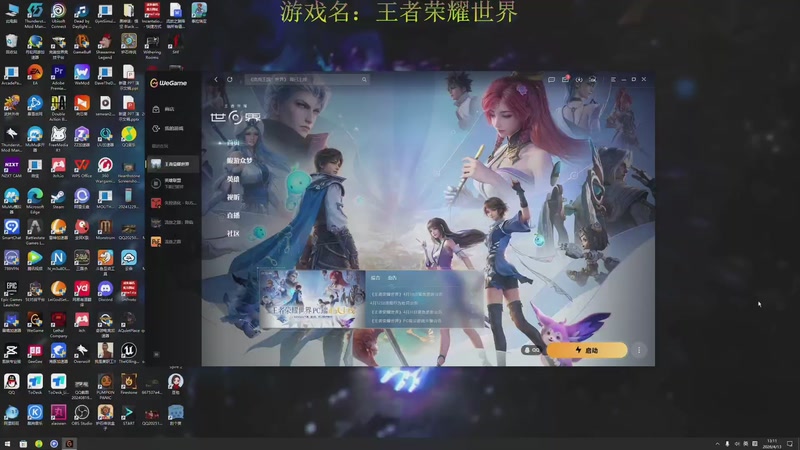
Task: Open WeGame's main hamburger menu
Action: (613, 80)
